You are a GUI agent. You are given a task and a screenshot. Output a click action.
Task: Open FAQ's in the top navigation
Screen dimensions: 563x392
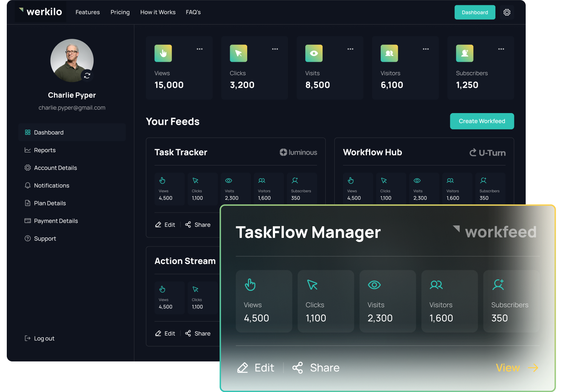(x=193, y=12)
